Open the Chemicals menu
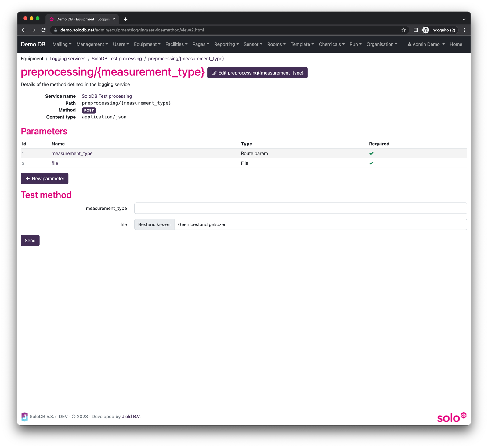488x448 pixels. pyautogui.click(x=332, y=44)
